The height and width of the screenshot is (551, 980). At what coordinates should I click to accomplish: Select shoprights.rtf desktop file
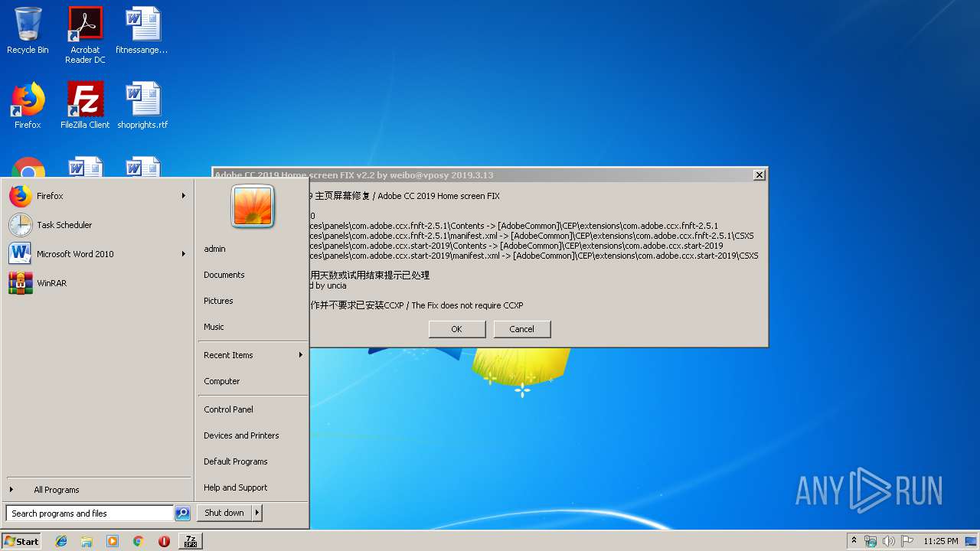tap(142, 106)
